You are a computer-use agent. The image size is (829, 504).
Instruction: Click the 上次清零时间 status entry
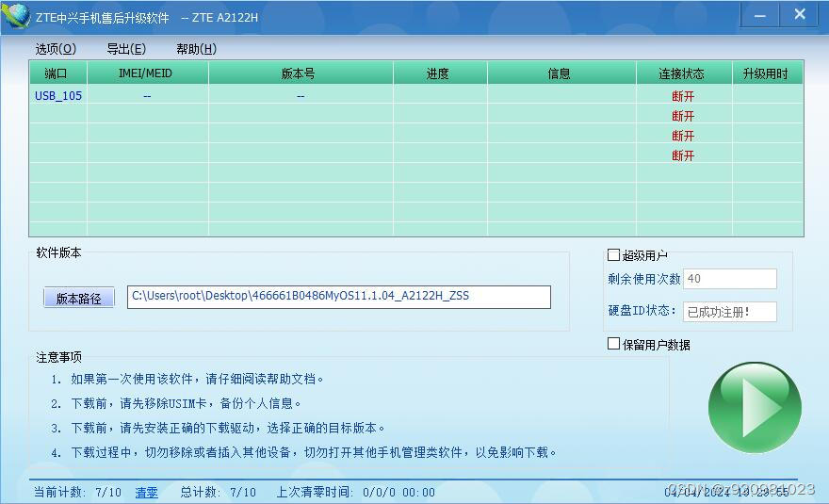tap(356, 493)
